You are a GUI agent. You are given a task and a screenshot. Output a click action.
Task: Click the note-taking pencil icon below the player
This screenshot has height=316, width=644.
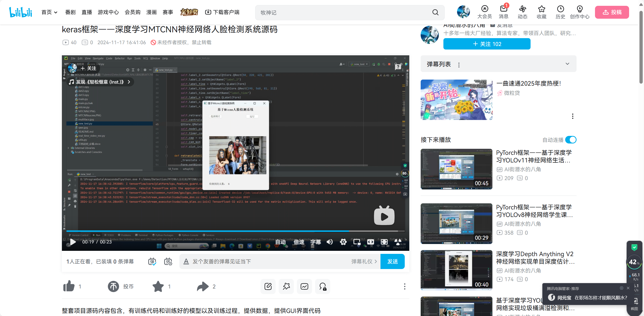[268, 286]
